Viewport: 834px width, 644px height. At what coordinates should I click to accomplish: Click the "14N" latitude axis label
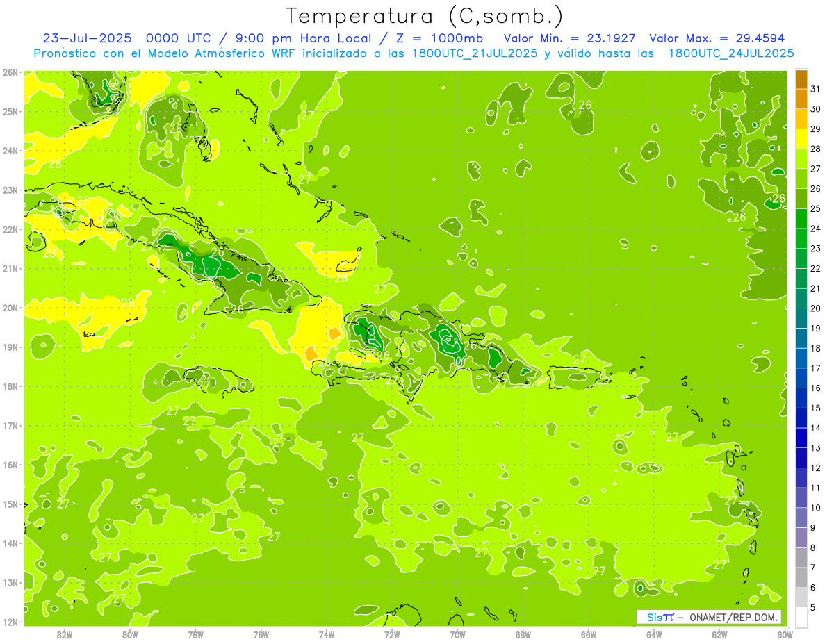[10, 543]
